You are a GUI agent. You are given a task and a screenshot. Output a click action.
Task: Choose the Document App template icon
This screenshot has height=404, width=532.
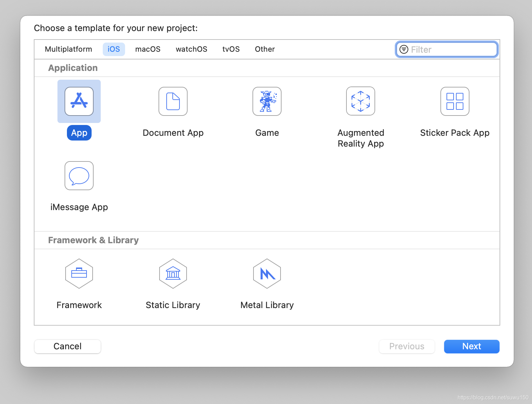pos(173,101)
